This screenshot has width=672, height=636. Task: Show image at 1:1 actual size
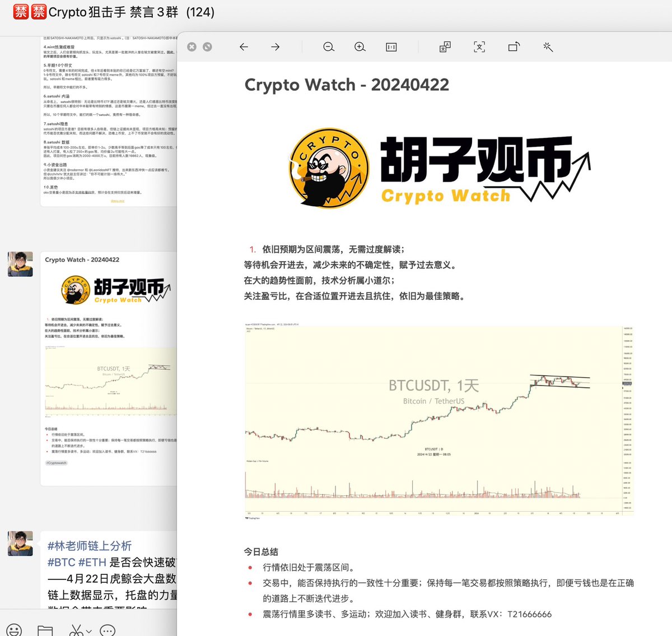click(391, 47)
